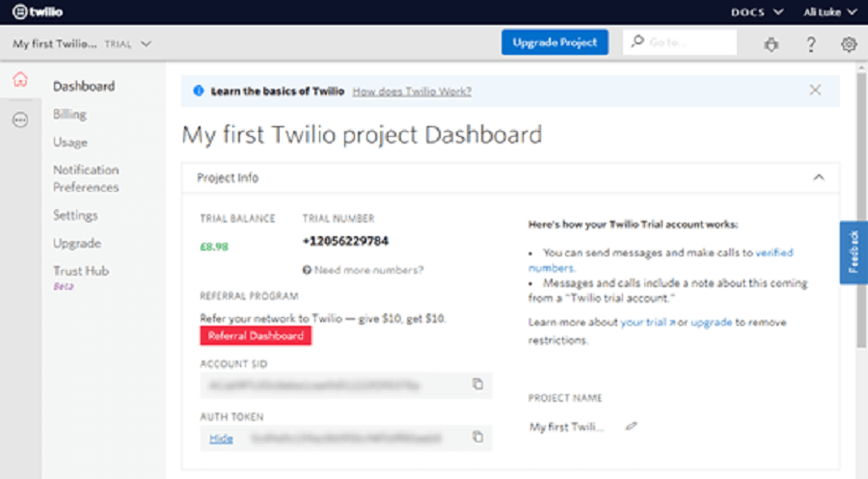Open the My first Twilio project switcher
The height and width of the screenshot is (479, 868).
82,43
